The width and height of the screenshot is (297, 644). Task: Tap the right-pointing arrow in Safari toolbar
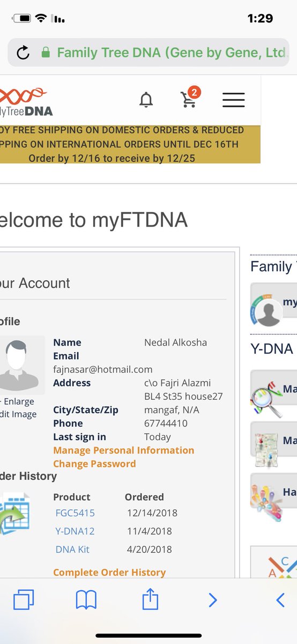click(x=213, y=599)
